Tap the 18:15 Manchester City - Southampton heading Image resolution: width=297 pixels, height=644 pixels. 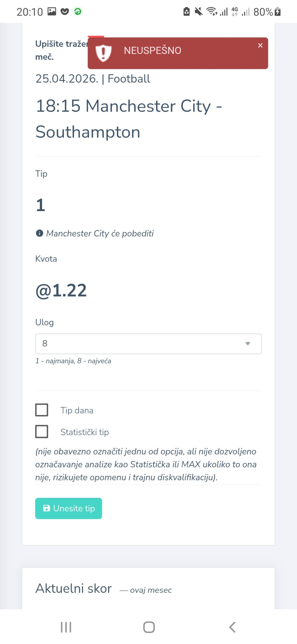129,119
